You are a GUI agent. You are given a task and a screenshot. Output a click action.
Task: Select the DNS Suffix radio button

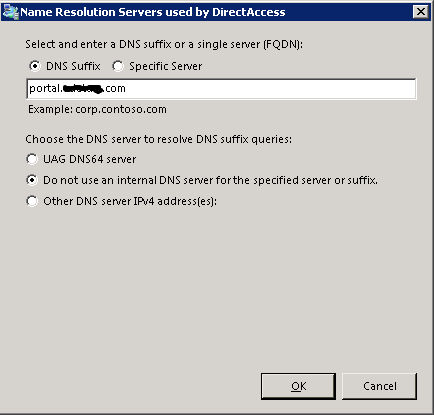[x=34, y=66]
